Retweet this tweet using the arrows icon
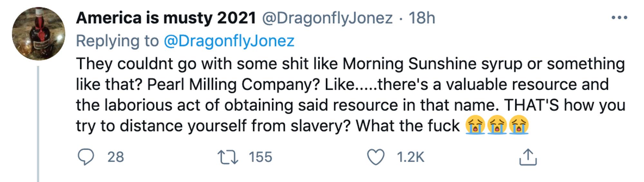The width and height of the screenshot is (644, 182). point(228,157)
